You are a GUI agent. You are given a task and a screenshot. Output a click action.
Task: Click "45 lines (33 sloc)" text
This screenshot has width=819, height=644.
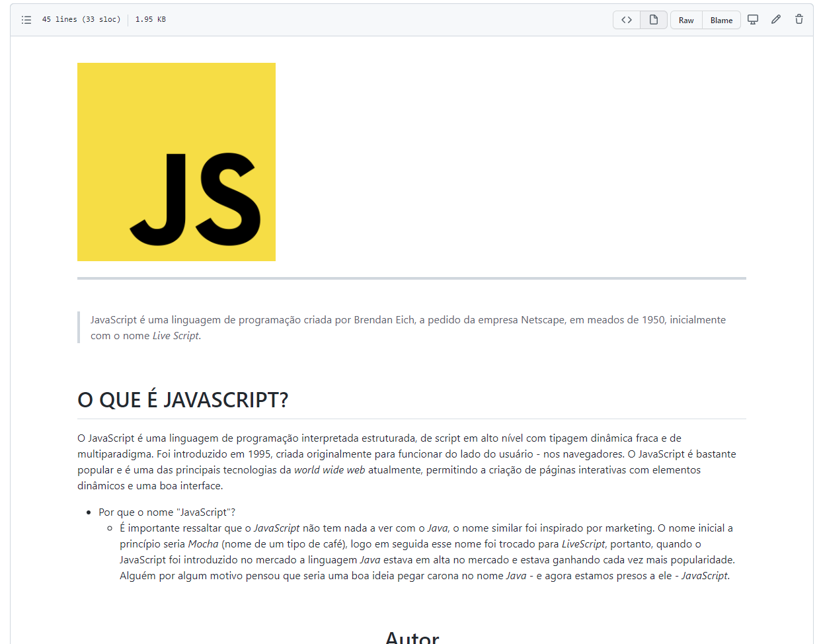[81, 20]
